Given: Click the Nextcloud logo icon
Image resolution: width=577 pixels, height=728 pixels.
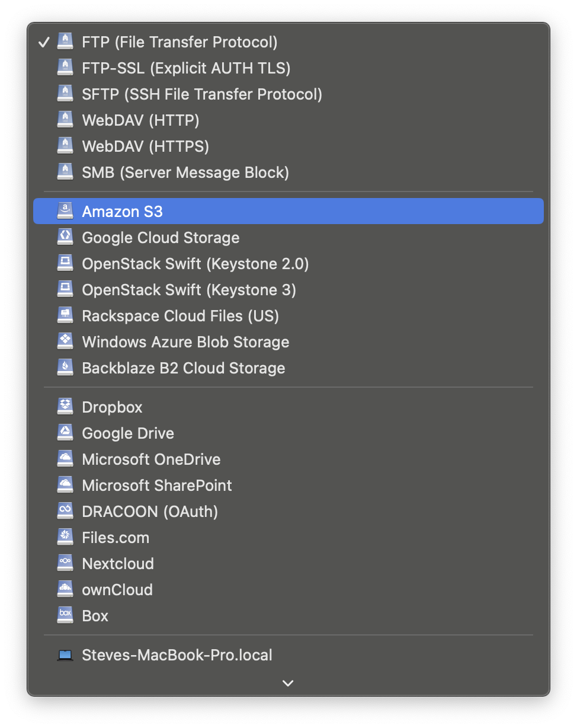Looking at the screenshot, I should 65,563.
